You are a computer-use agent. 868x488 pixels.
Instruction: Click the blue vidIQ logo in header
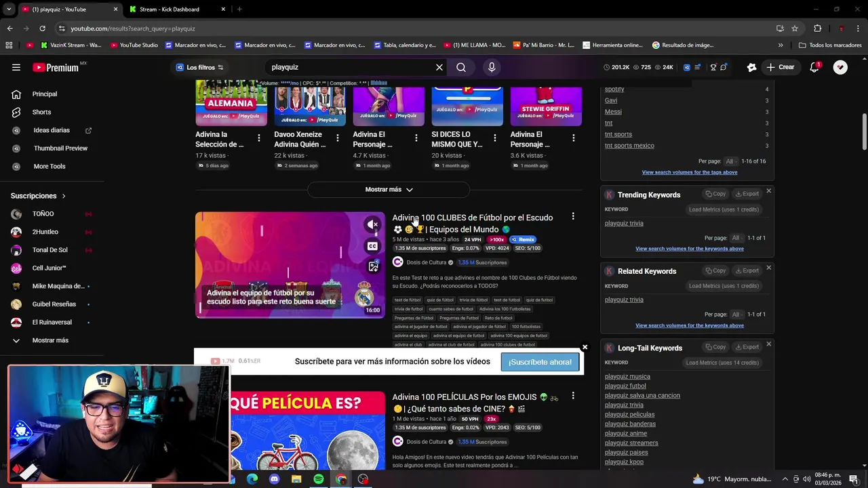tap(687, 67)
